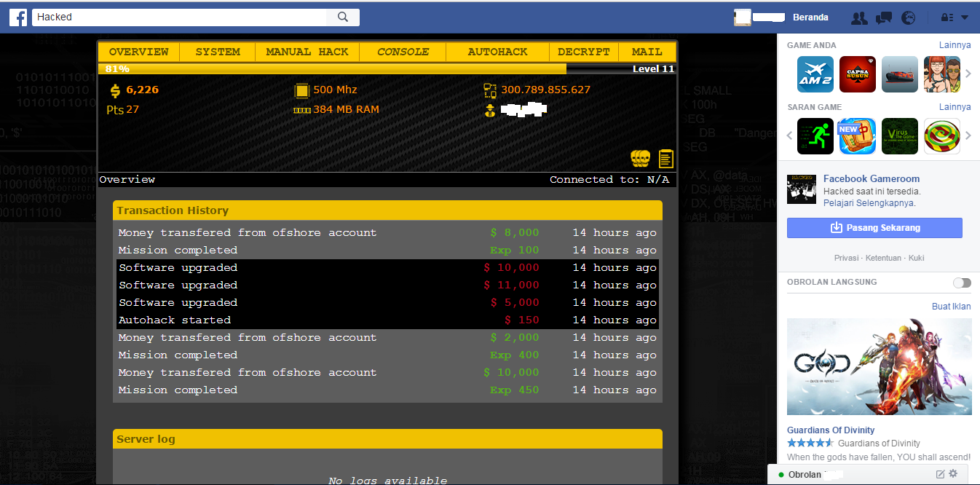Click the level 81% experience progress bar
This screenshot has height=485, width=980.
tap(387, 68)
